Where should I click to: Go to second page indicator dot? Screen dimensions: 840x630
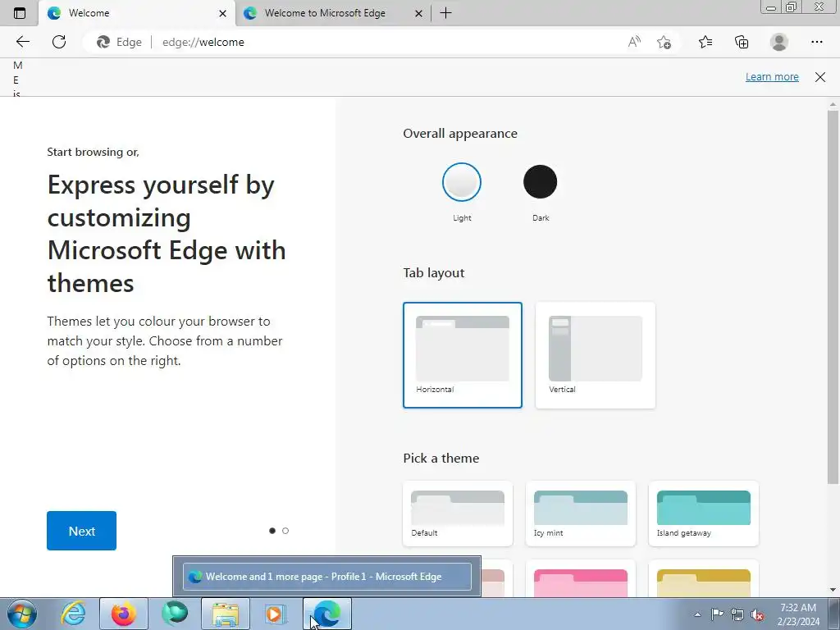click(x=285, y=531)
